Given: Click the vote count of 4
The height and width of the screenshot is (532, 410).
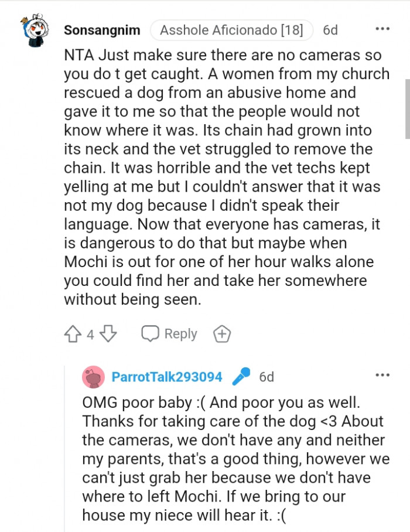Looking at the screenshot, I should pyautogui.click(x=90, y=335).
